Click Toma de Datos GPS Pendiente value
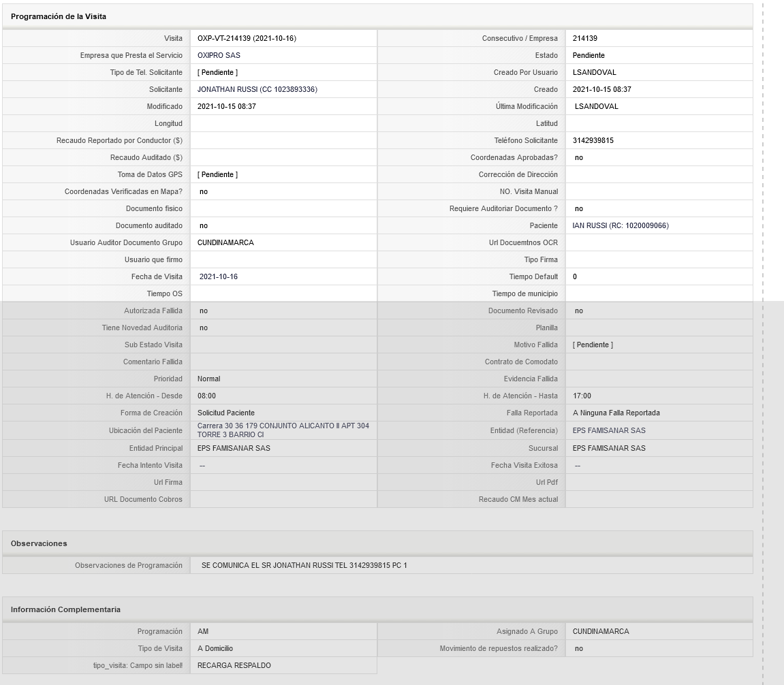784x685 pixels. coord(217,174)
